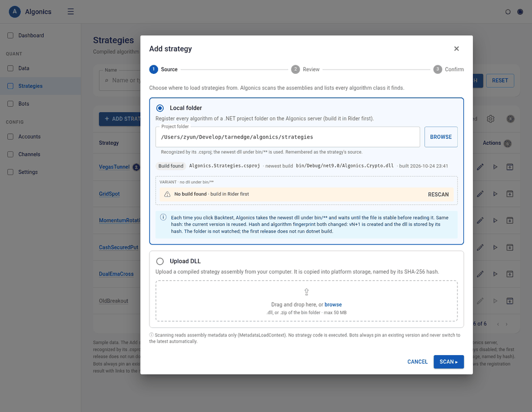Open Bots in the sidebar
The width and height of the screenshot is (532, 412).
(x=40, y=104)
